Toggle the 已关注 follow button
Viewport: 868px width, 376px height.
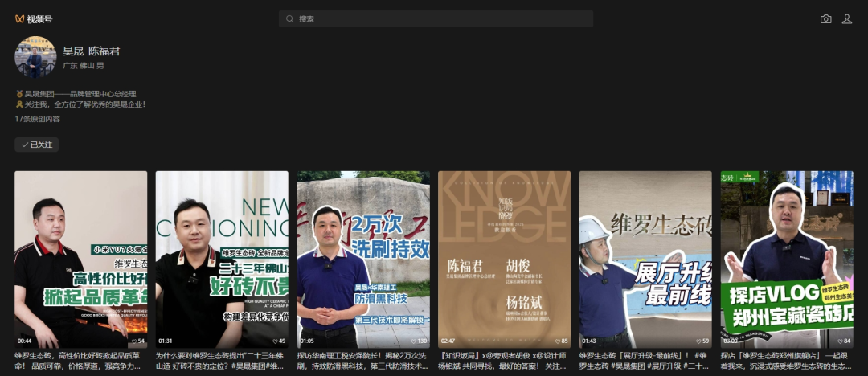pyautogui.click(x=36, y=145)
